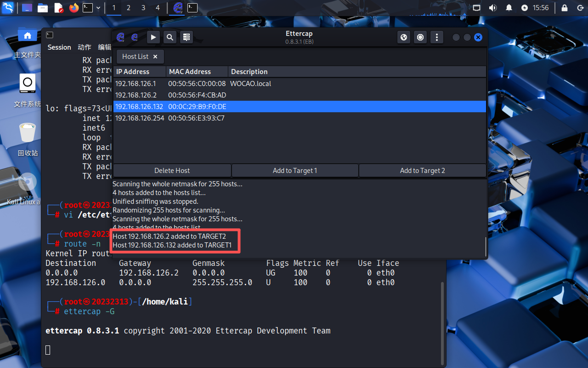Click the Delete Host button
The image size is (588, 368).
(172, 171)
